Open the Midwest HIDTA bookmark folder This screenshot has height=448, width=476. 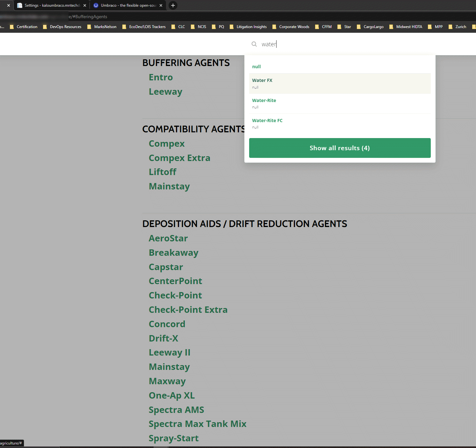[406, 27]
